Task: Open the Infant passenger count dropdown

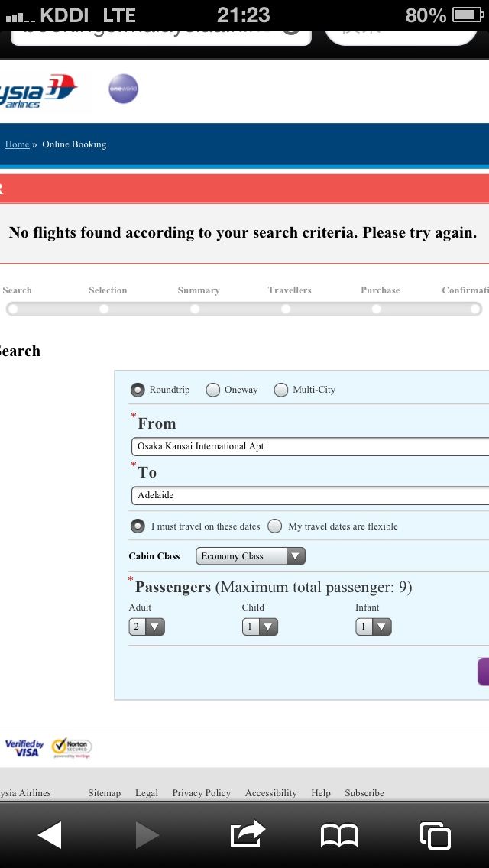Action: 374,627
